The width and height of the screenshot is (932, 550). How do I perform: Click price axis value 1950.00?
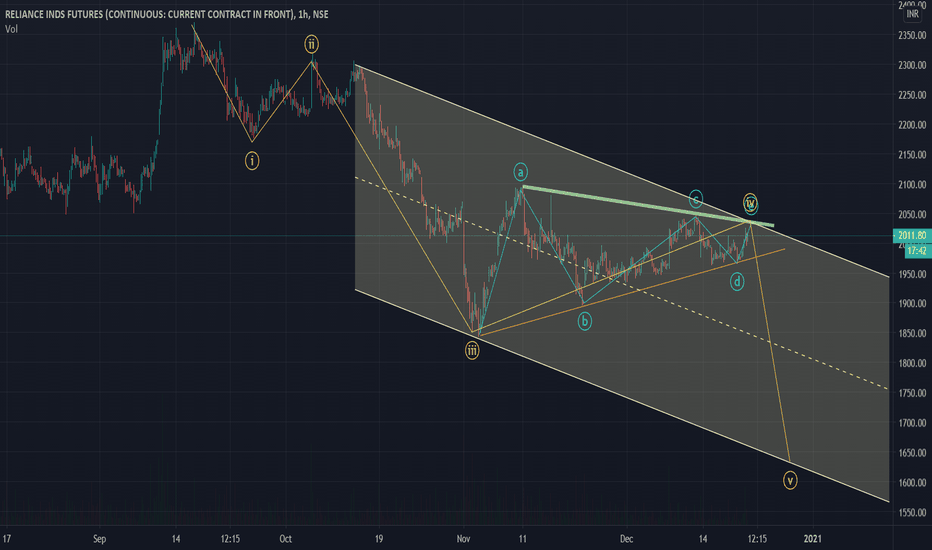(x=912, y=274)
